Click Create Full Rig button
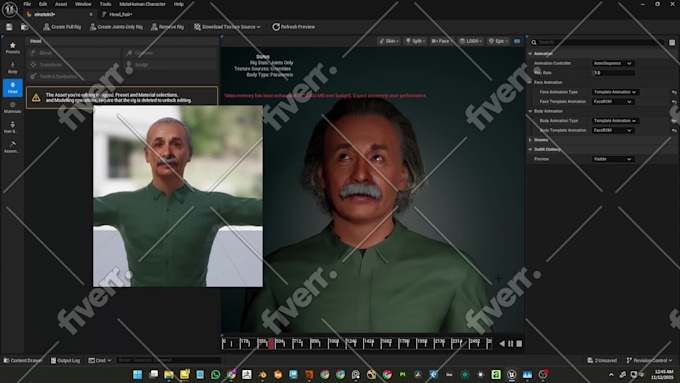The image size is (680, 383). pyautogui.click(x=62, y=27)
